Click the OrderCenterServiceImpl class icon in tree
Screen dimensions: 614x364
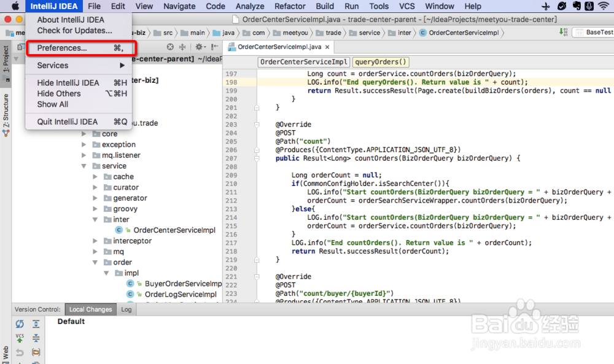[x=119, y=230]
